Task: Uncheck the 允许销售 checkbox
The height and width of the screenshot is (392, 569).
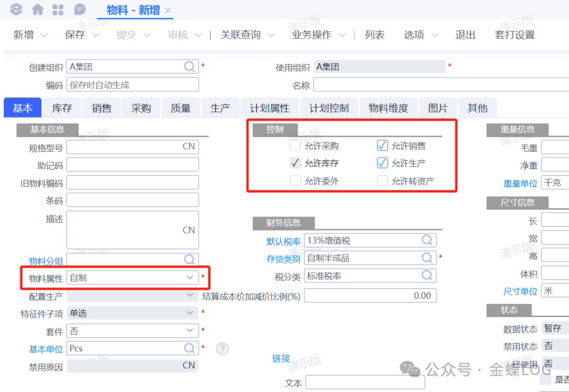Action: point(382,146)
